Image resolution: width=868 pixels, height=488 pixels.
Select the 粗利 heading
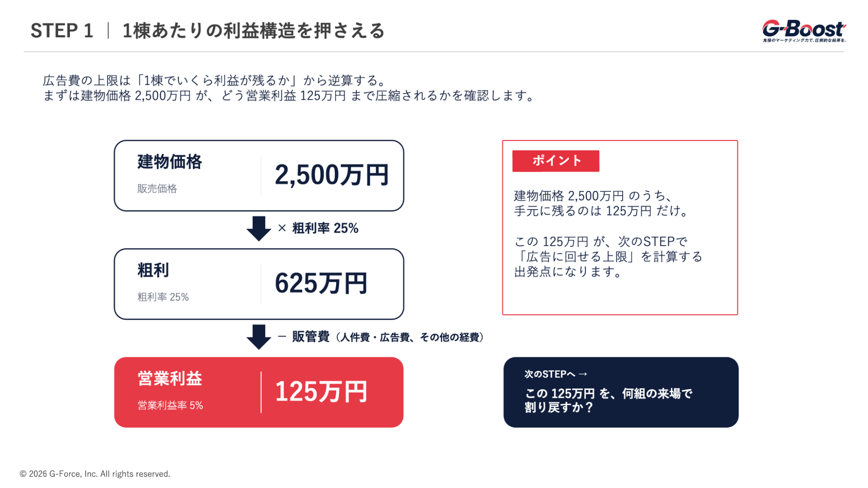[153, 270]
